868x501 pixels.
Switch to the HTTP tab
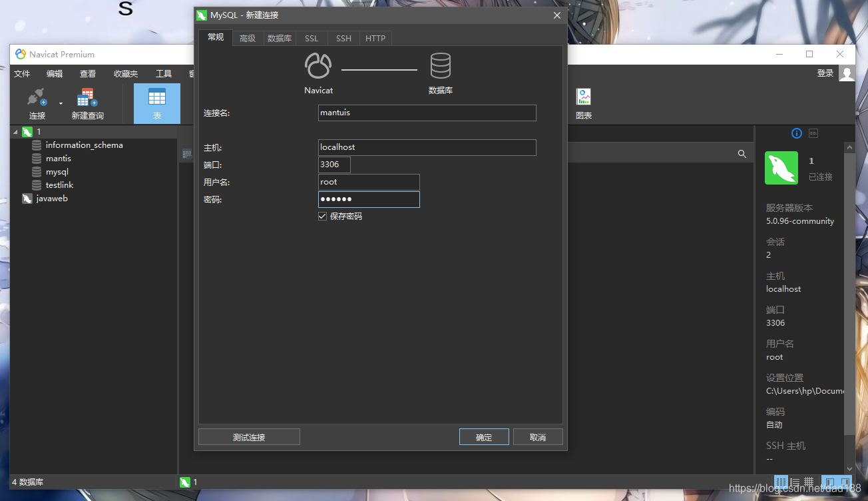(x=375, y=39)
